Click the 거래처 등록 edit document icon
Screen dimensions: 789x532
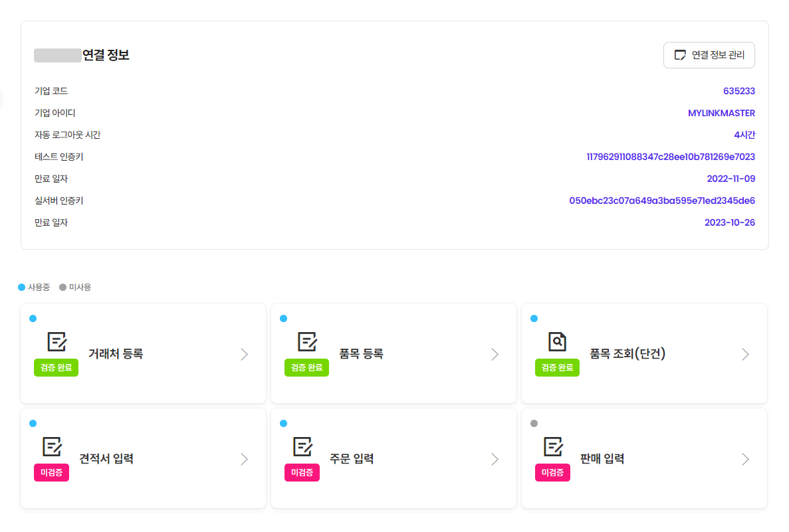click(x=57, y=341)
